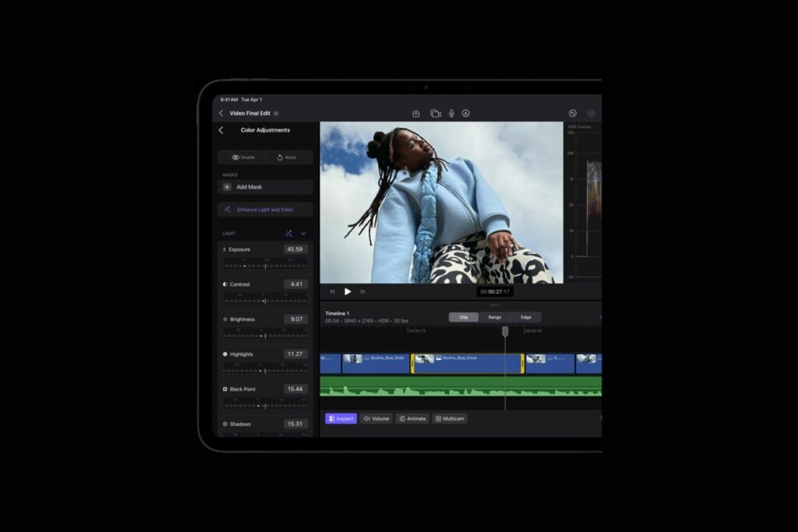This screenshot has height=532, width=798.
Task: Reset the color adjustments
Action: (x=287, y=157)
